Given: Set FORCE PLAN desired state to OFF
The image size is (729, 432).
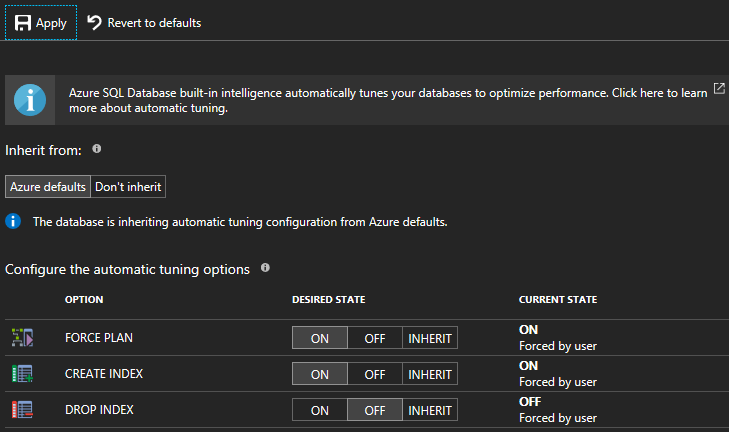Looking at the screenshot, I should click(x=375, y=338).
